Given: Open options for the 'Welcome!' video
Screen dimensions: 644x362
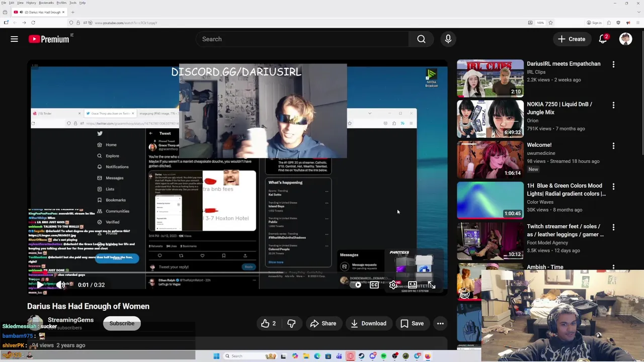Looking at the screenshot, I should coord(613,146).
